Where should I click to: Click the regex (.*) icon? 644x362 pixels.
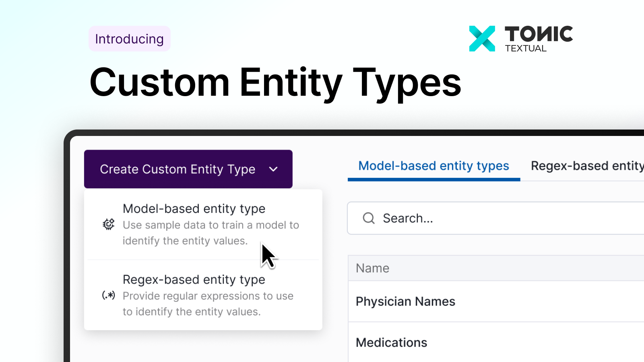[x=108, y=295]
